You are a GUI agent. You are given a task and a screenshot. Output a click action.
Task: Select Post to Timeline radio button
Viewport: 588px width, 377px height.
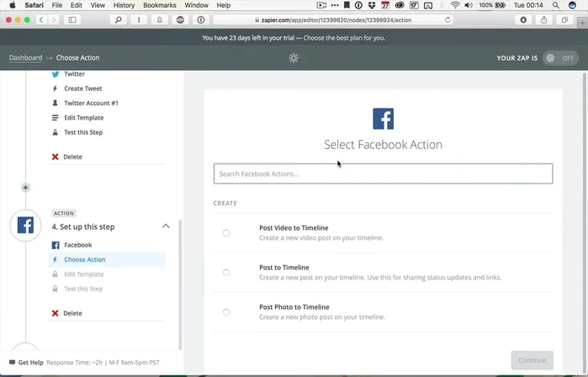pyautogui.click(x=226, y=273)
